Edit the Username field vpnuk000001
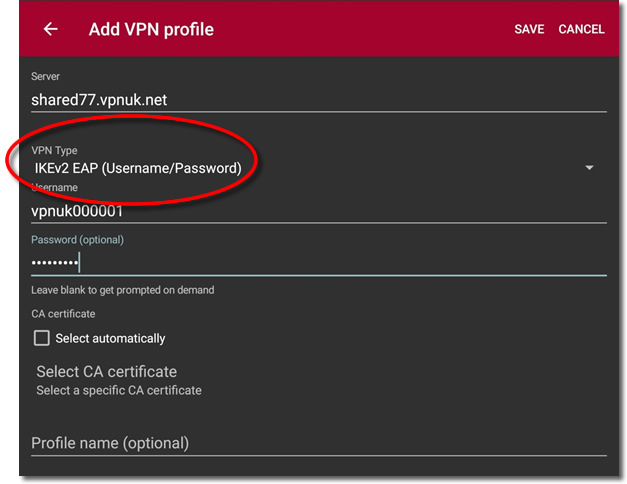 [319, 211]
